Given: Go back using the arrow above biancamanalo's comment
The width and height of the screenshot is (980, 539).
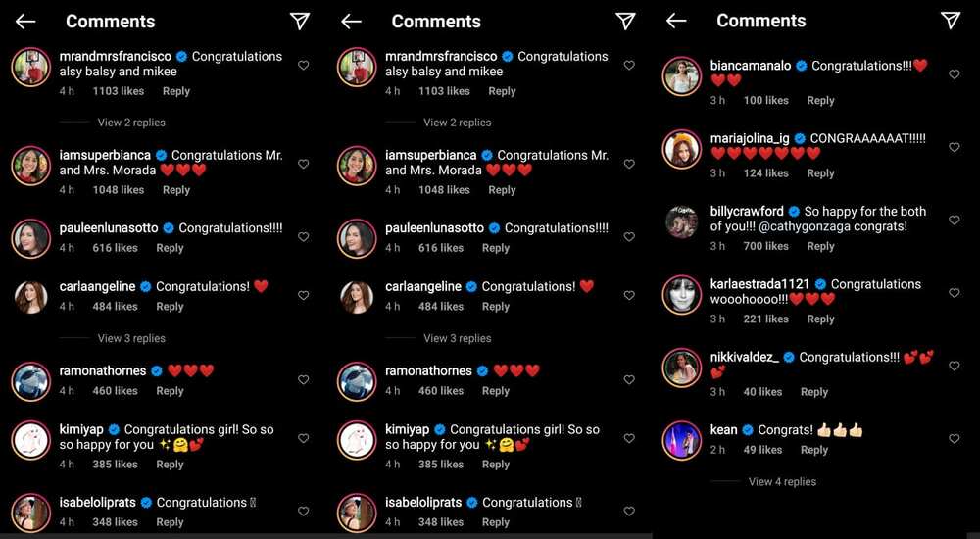Looking at the screenshot, I should coord(676,21).
